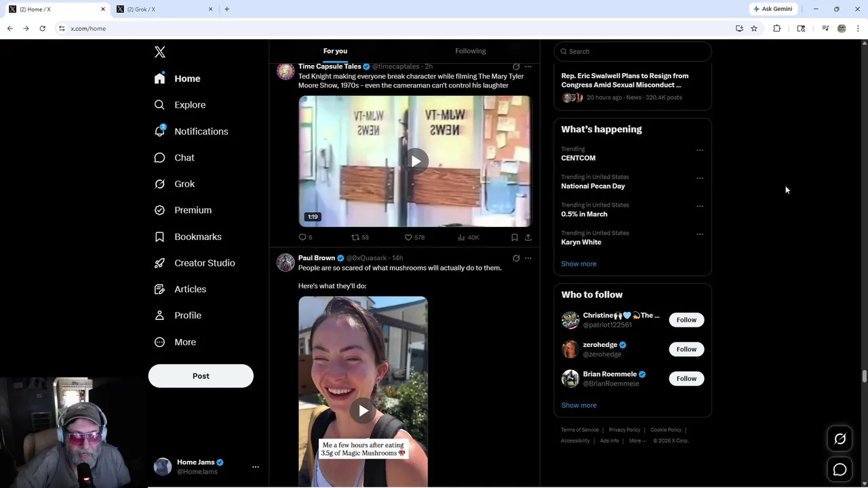
Task: Open Paul Brown's profile avatar
Action: 285,262
